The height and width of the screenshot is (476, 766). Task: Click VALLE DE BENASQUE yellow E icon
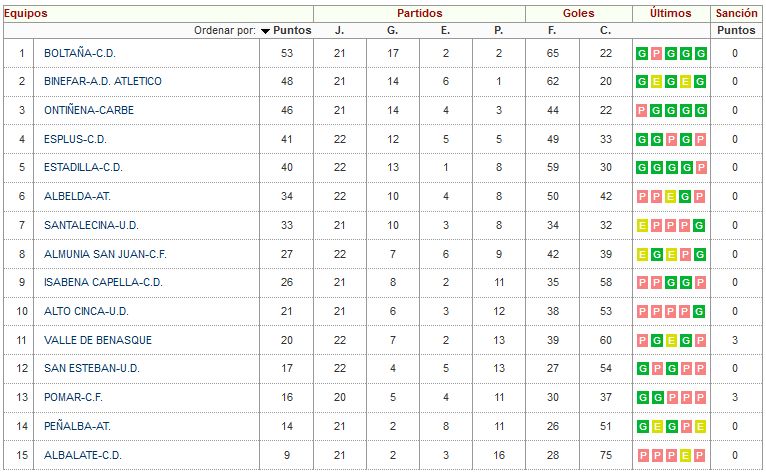tap(671, 340)
